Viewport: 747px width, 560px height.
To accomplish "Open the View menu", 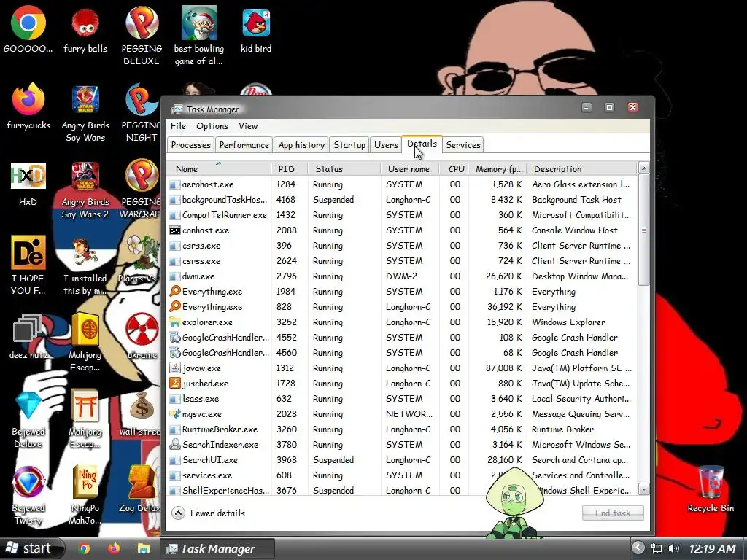I will [x=248, y=125].
